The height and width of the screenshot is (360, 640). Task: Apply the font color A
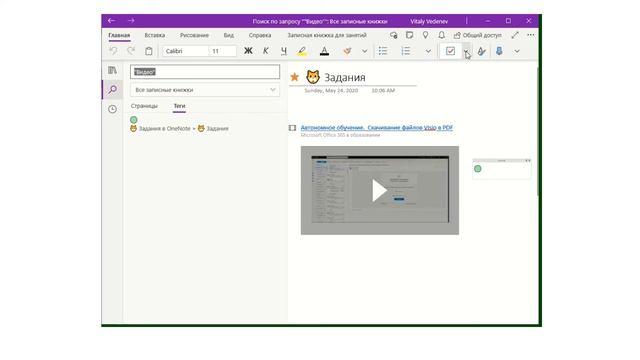324,51
